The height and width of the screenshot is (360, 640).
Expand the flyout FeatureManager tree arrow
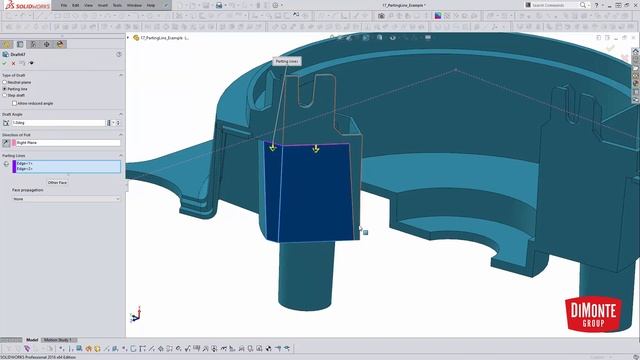pos(128,38)
